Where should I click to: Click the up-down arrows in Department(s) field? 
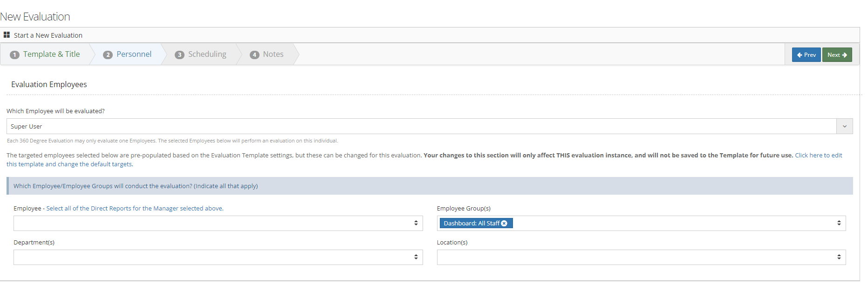pyautogui.click(x=416, y=257)
